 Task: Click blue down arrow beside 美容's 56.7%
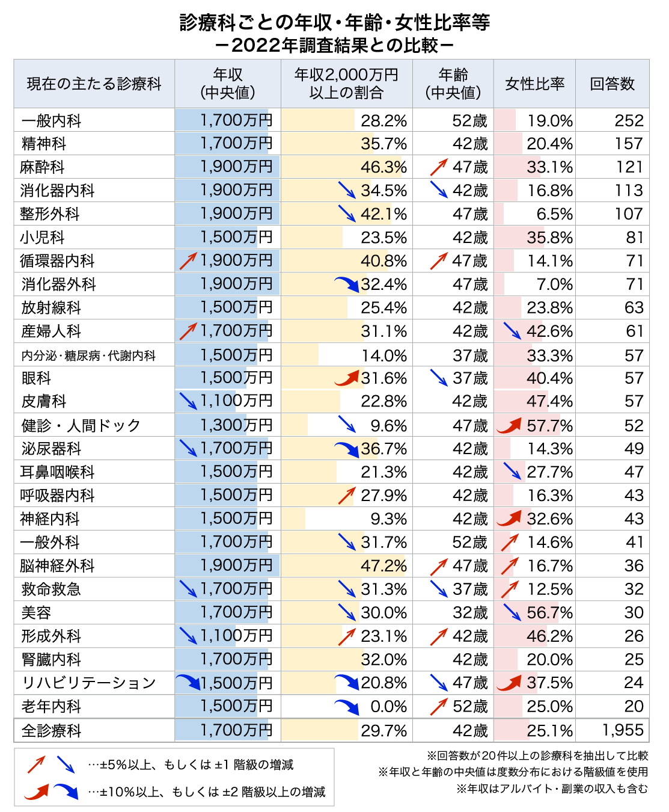point(512,613)
